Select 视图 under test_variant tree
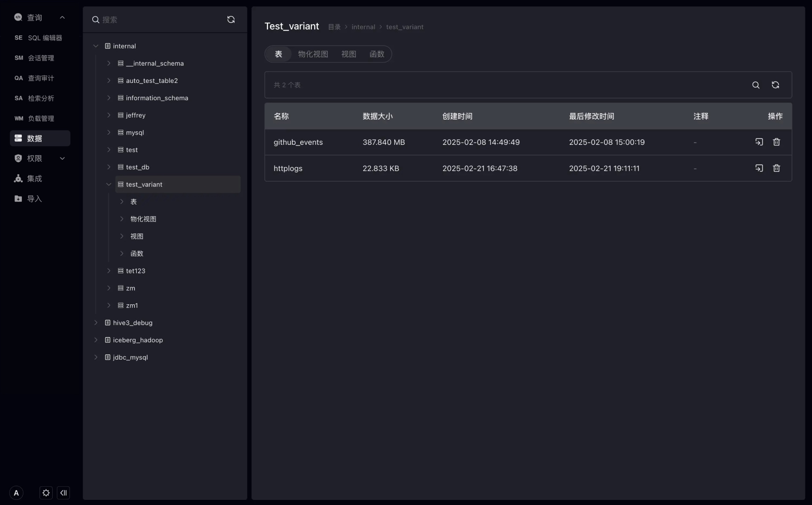812x505 pixels. (x=137, y=236)
